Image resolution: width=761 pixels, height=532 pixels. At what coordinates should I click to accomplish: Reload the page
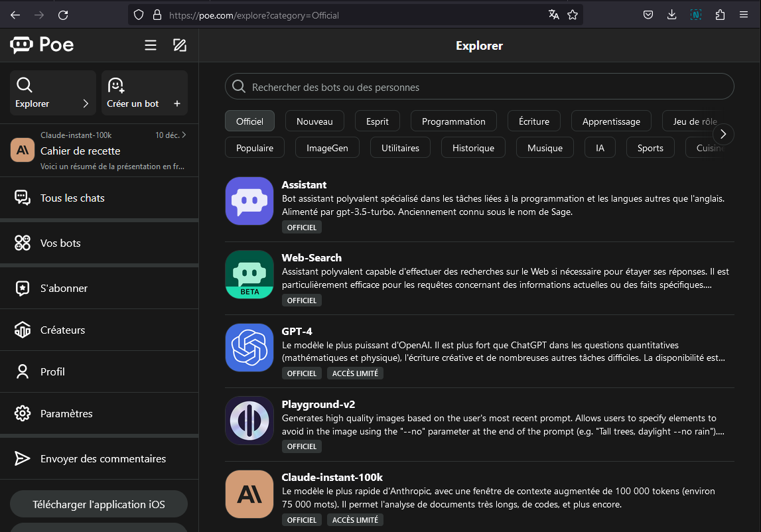coord(63,15)
